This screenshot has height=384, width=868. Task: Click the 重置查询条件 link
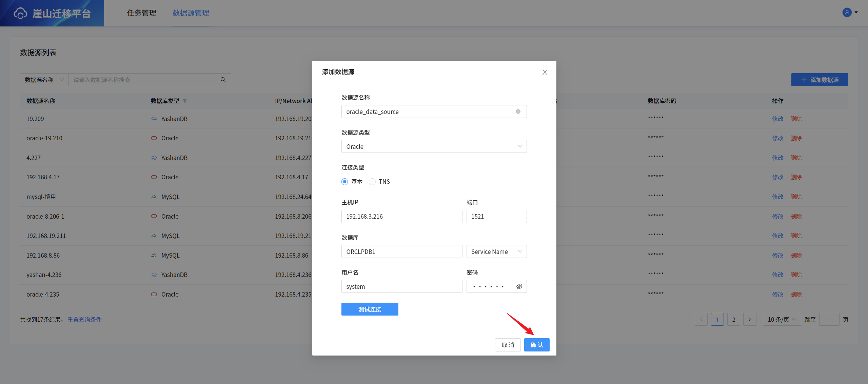84,319
